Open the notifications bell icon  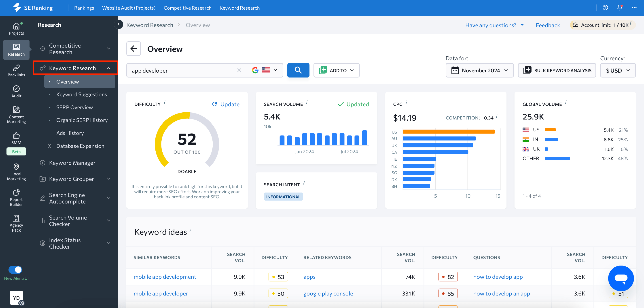click(620, 8)
